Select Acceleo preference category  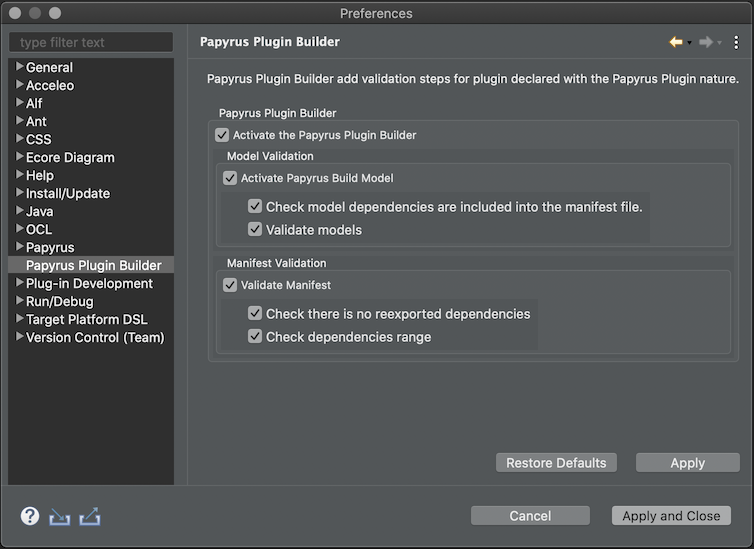(x=50, y=86)
